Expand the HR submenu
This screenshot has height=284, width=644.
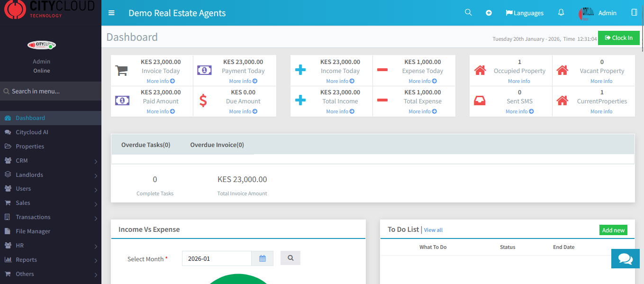pyautogui.click(x=96, y=247)
